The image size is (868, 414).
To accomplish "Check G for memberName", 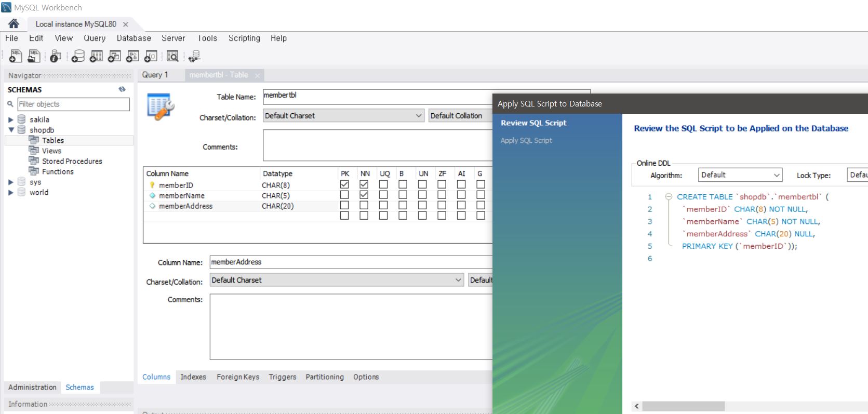I will point(481,195).
